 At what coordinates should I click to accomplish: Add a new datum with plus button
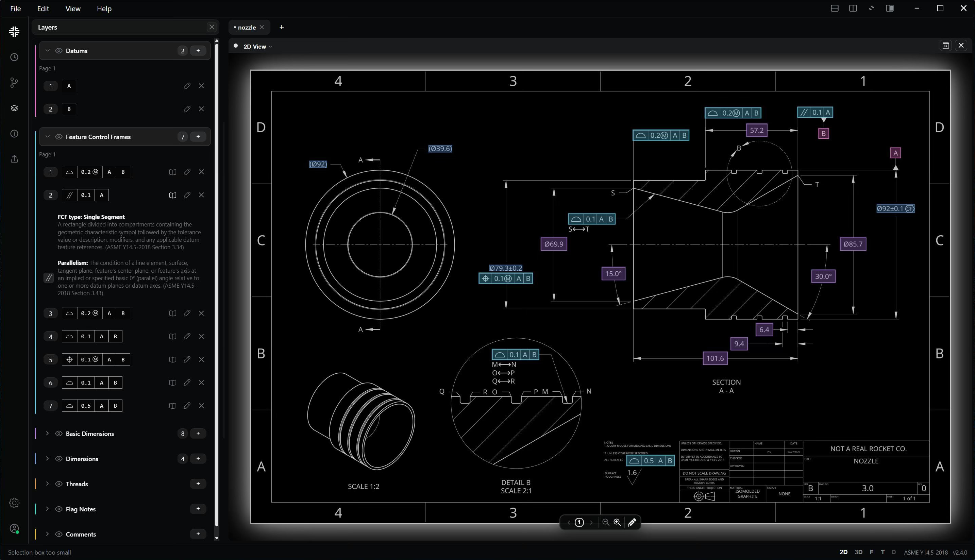(198, 51)
